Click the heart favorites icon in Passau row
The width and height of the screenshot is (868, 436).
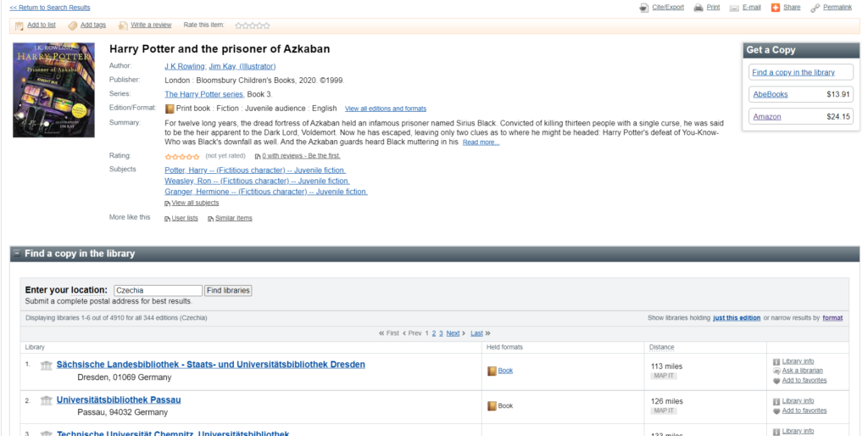click(776, 411)
